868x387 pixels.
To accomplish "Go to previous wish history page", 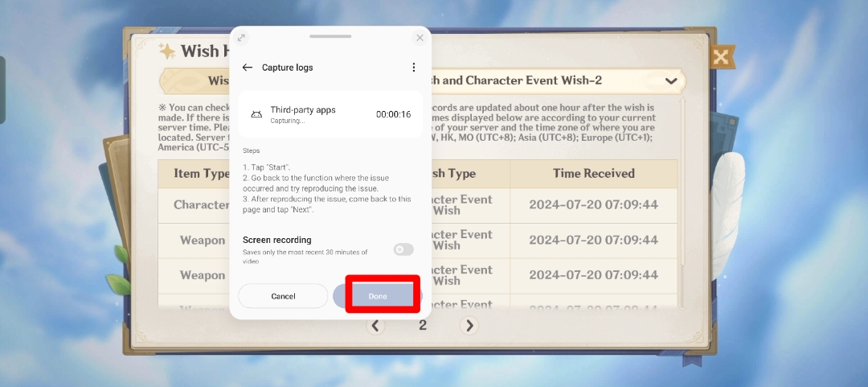I will (x=375, y=326).
